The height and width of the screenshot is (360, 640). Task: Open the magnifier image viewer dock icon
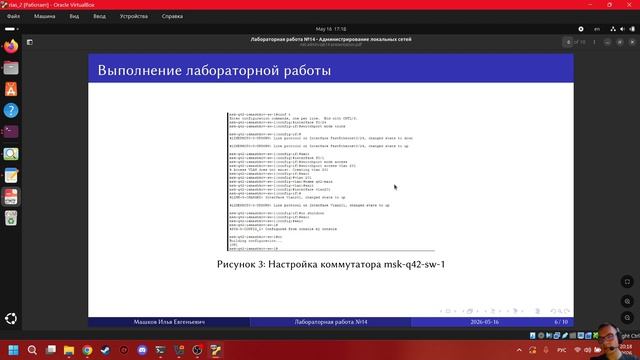click(x=11, y=154)
